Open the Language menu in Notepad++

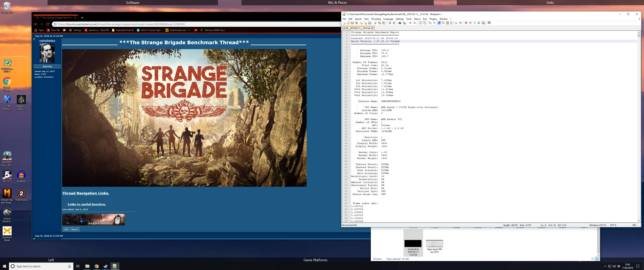pos(388,19)
